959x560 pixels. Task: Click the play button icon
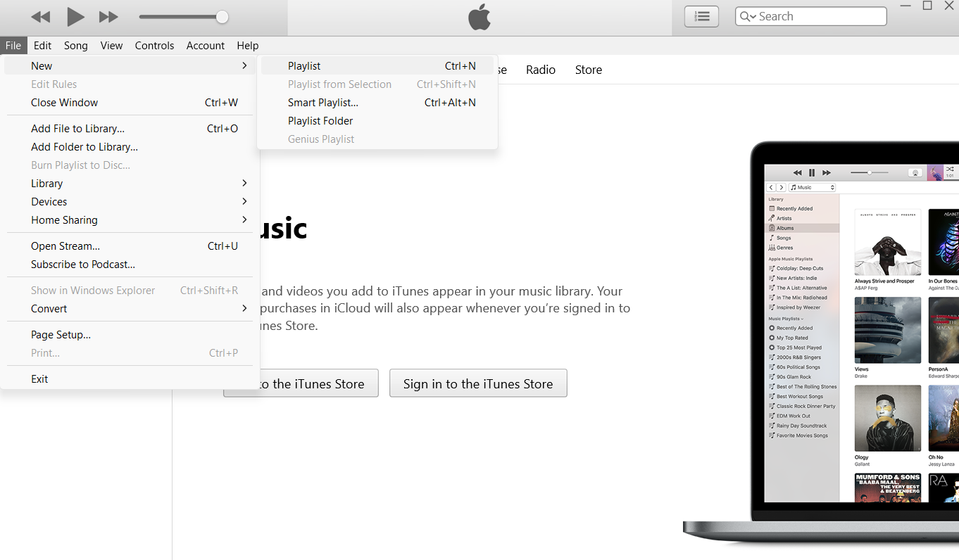[x=75, y=16]
